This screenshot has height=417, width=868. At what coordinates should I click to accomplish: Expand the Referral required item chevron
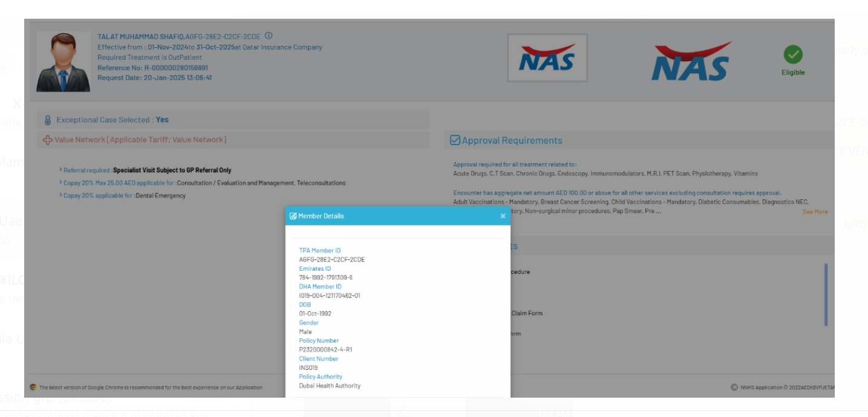pos(60,170)
